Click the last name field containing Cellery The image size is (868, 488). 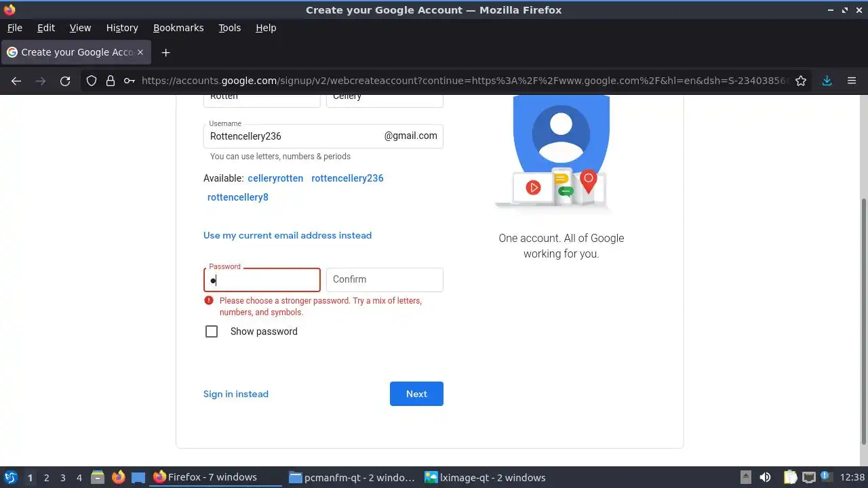click(384, 100)
